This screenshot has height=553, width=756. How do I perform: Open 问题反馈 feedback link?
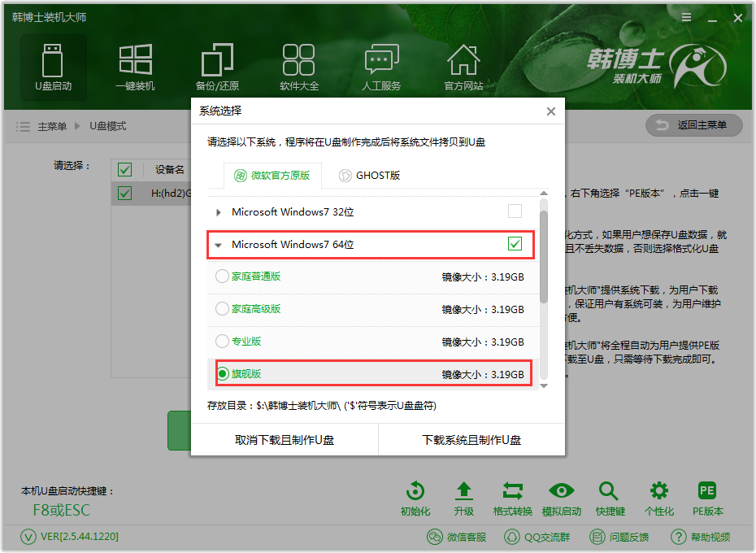(619, 537)
